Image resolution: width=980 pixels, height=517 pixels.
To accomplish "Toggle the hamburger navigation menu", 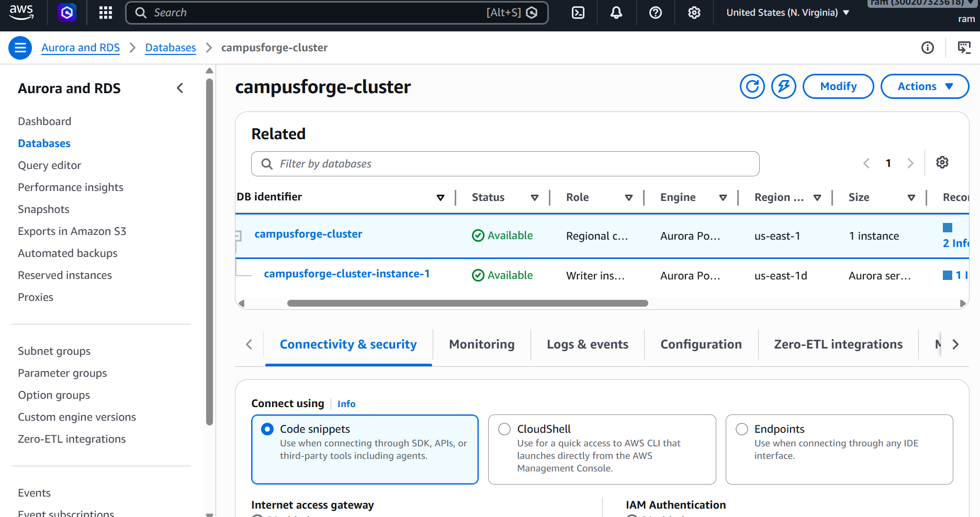I will pyautogui.click(x=20, y=48).
